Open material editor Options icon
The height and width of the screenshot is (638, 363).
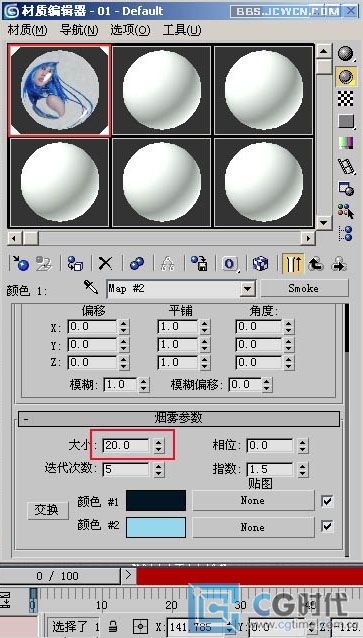(346, 188)
